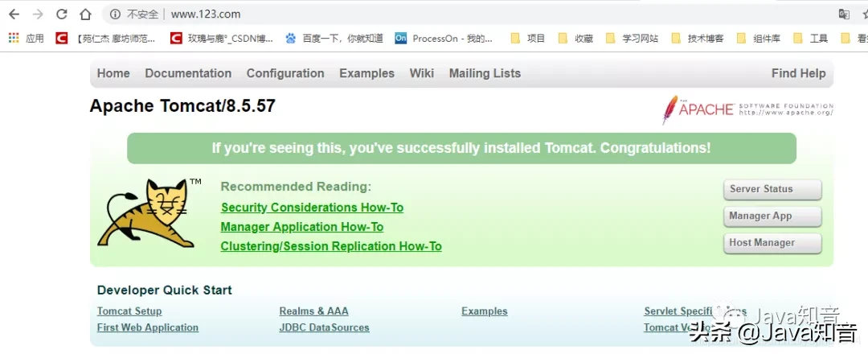Click the Manager App button
868x354 pixels.
[x=772, y=216]
